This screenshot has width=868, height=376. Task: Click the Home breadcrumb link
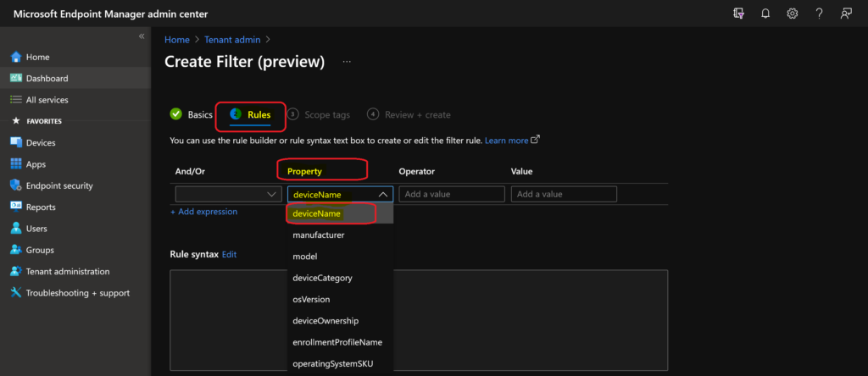pos(177,40)
